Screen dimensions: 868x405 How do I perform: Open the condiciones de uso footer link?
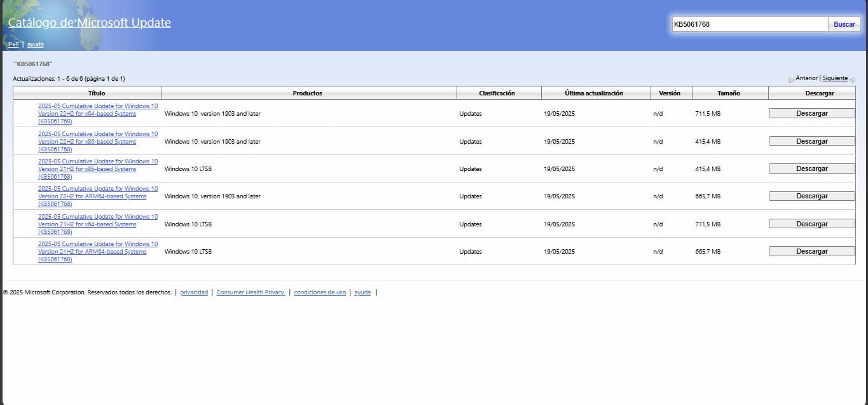pos(320,292)
